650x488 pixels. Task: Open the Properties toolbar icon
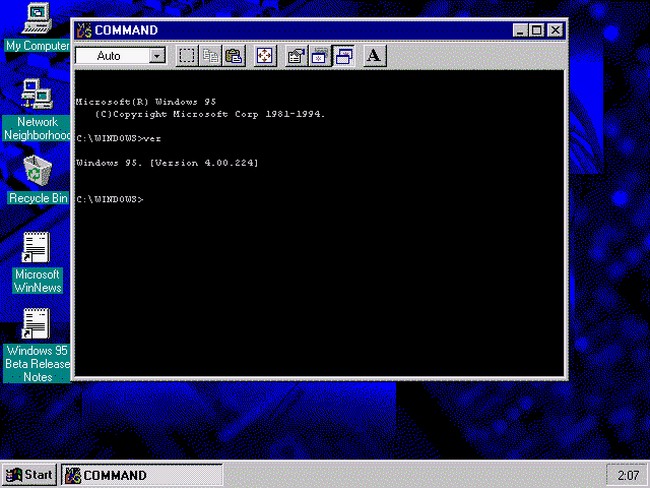pyautogui.click(x=296, y=56)
